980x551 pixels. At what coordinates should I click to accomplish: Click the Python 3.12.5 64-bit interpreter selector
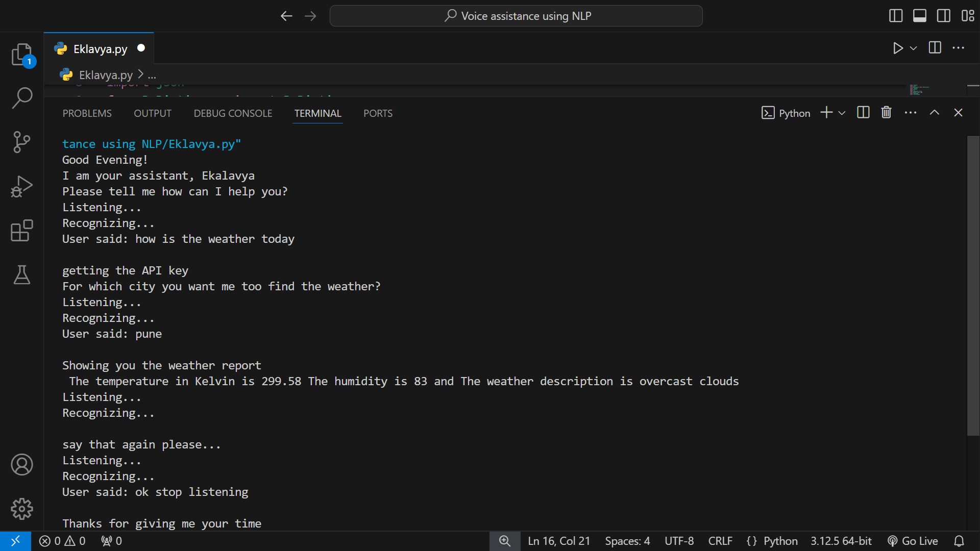841,541
